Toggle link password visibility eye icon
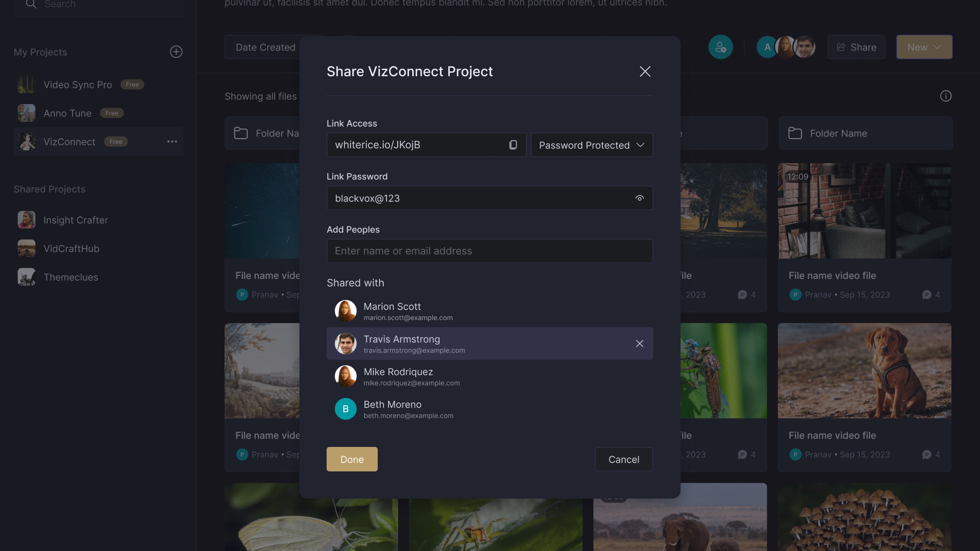Image resolution: width=980 pixels, height=551 pixels. pyautogui.click(x=639, y=198)
